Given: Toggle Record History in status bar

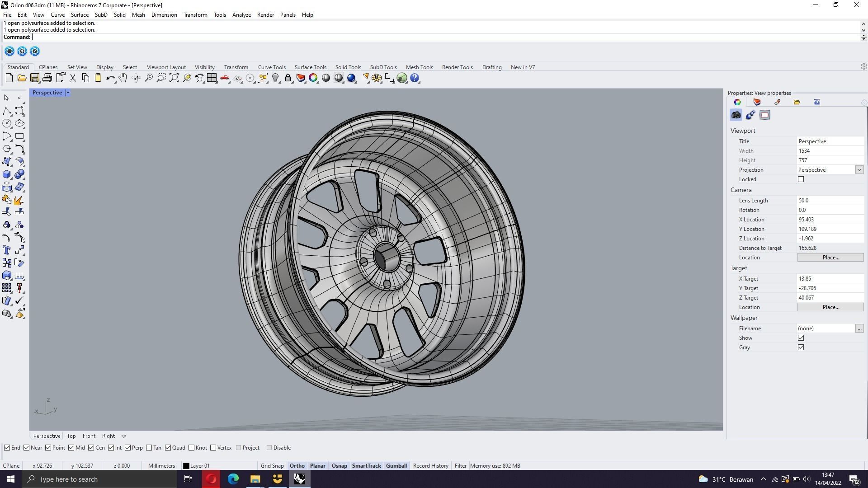Looking at the screenshot, I should [x=430, y=466].
